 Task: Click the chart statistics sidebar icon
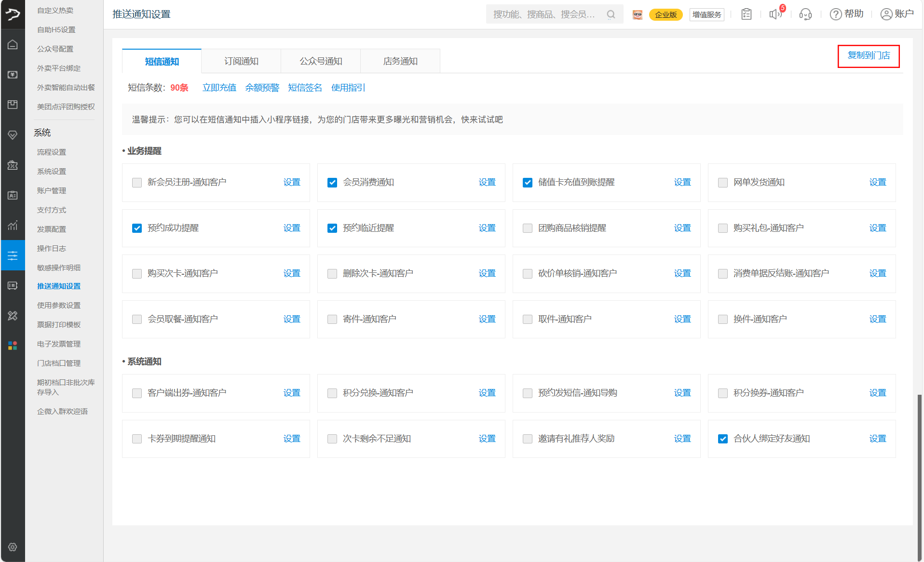pos(13,225)
